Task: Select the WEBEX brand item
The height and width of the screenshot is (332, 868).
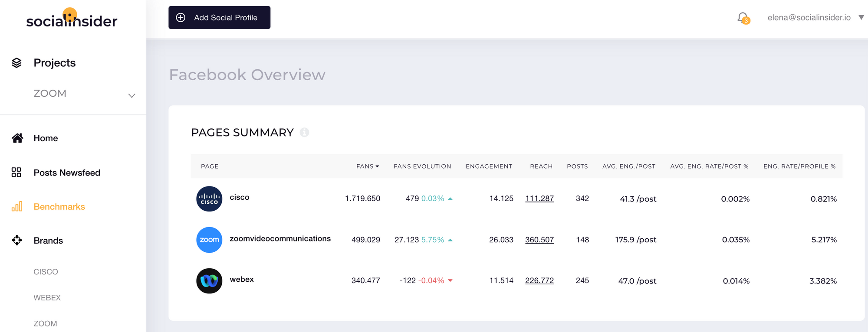Action: (x=47, y=298)
